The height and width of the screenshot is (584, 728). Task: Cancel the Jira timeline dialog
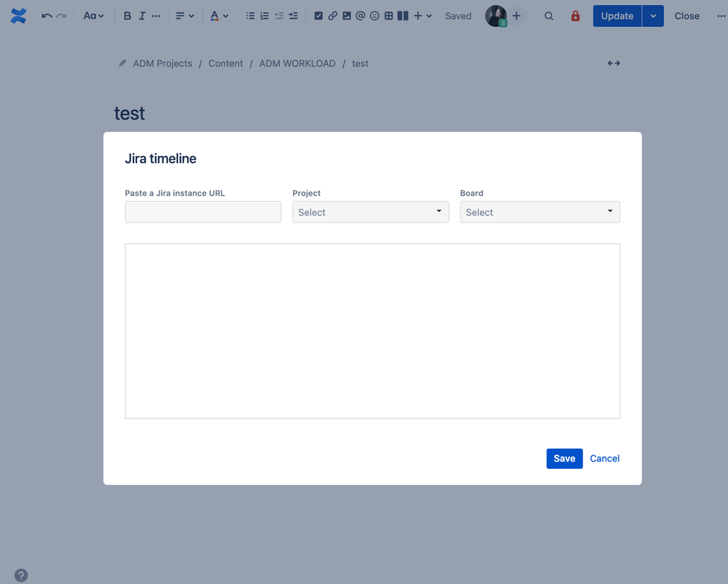[605, 459]
